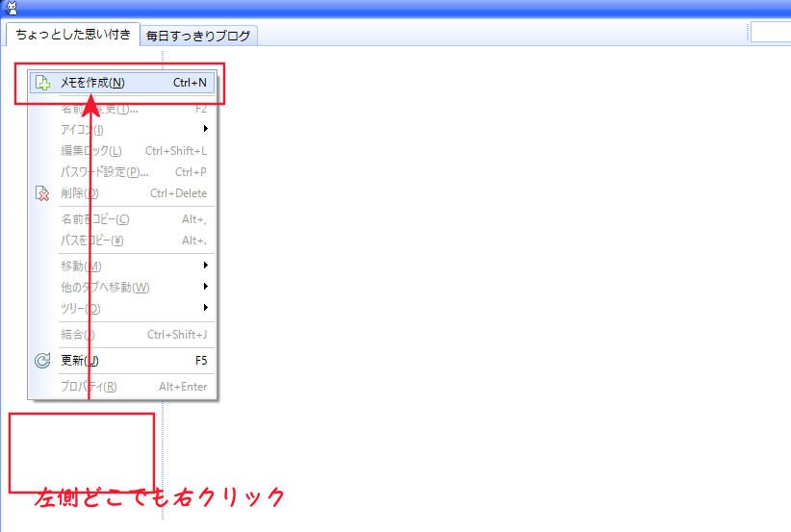Expand the 移動 submenu arrow
791x532 pixels.
click(205, 266)
